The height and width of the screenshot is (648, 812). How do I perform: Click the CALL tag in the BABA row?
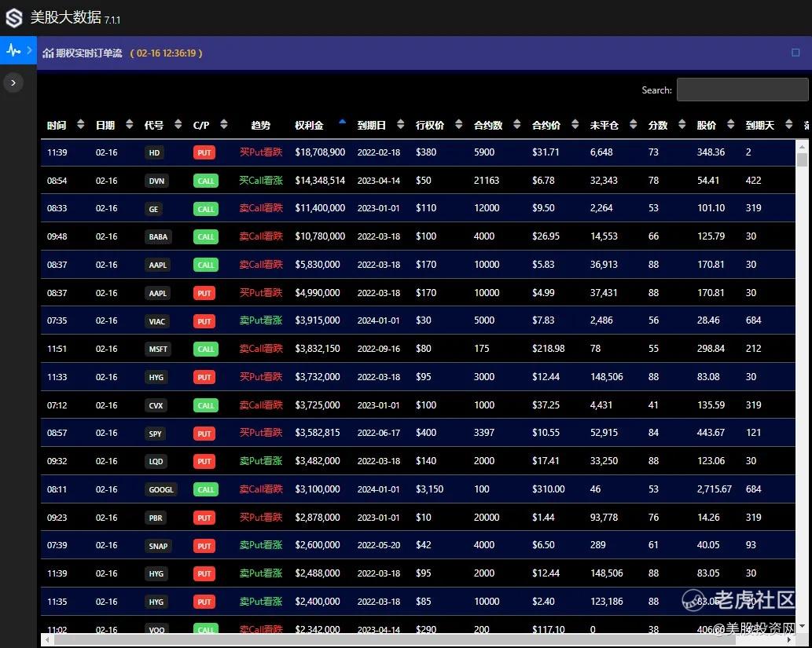[x=206, y=237]
